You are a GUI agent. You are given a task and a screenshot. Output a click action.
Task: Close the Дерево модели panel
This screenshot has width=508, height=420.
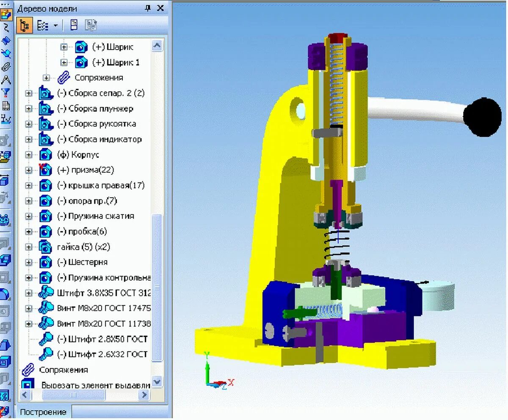click(160, 8)
